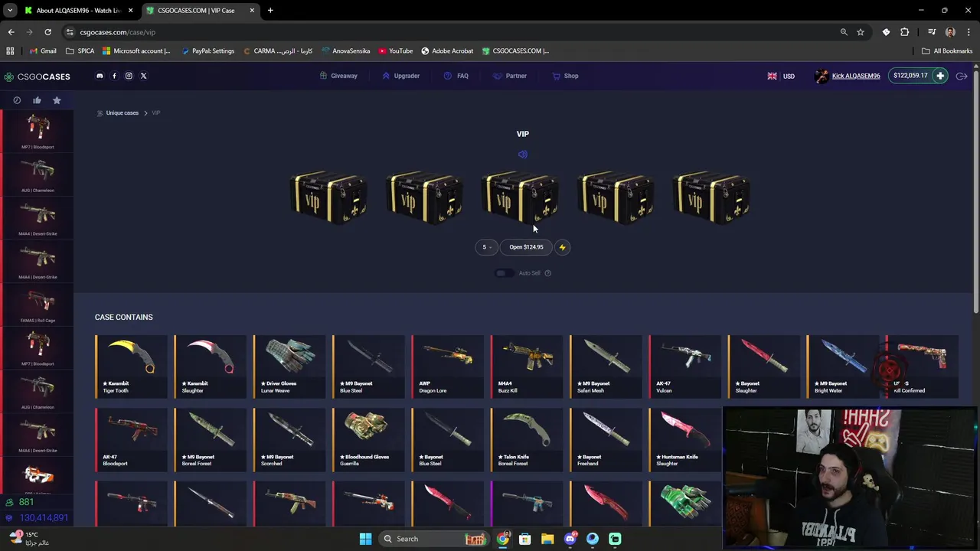The height and width of the screenshot is (551, 980).
Task: Select the Talon Knife Boreal Forest card
Action: coord(527,439)
